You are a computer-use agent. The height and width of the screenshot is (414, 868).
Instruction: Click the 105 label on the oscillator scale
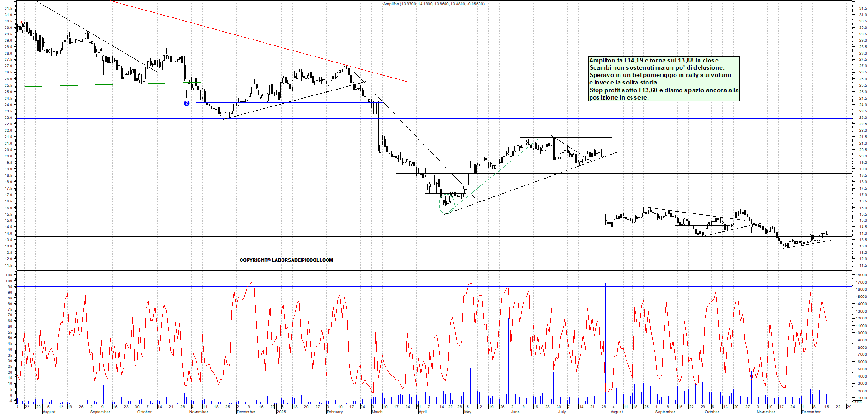[x=9, y=275]
